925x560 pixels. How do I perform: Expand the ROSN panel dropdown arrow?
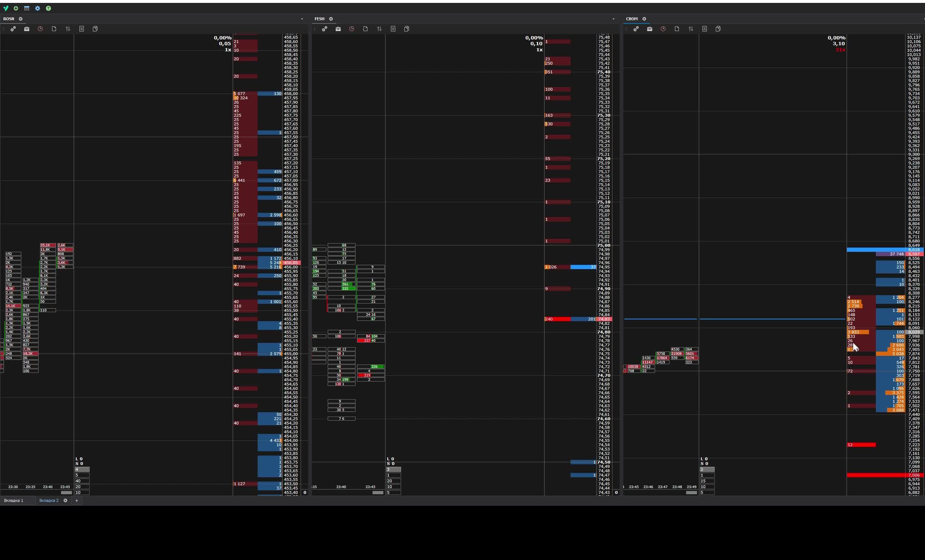302,19
